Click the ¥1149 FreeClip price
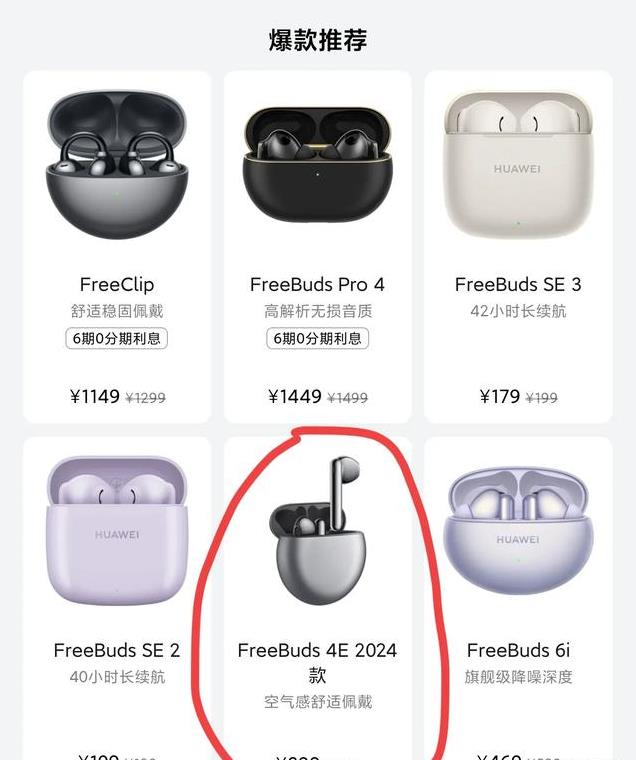Image resolution: width=636 pixels, height=760 pixels. [x=95, y=396]
